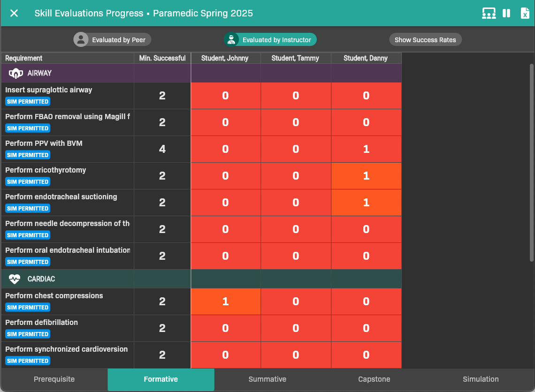This screenshot has width=535, height=392.
Task: Click the gray peer person avatar icon
Action: [81, 40]
